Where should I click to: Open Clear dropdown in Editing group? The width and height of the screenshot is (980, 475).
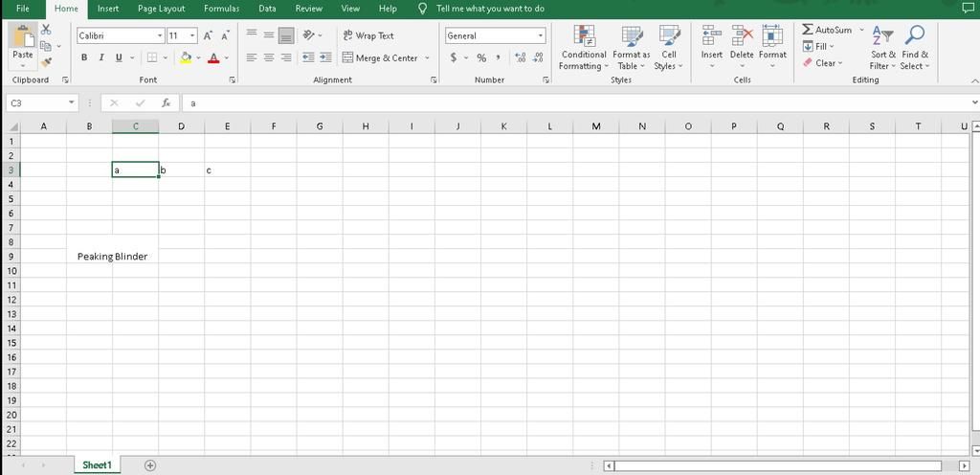click(822, 62)
